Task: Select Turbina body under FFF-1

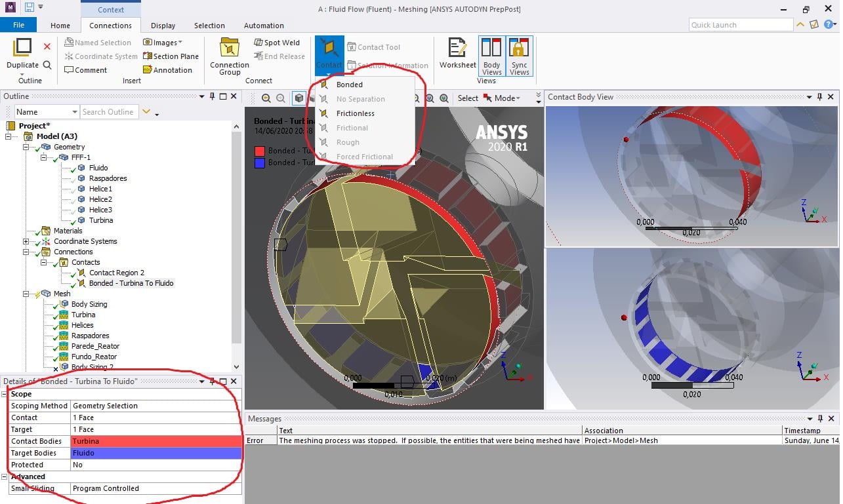Action: tap(101, 220)
